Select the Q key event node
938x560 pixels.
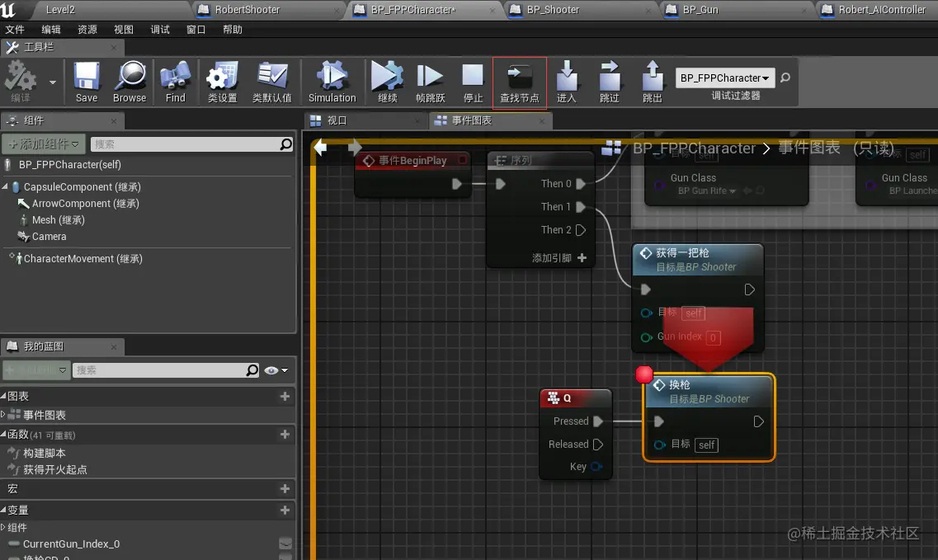(x=576, y=398)
